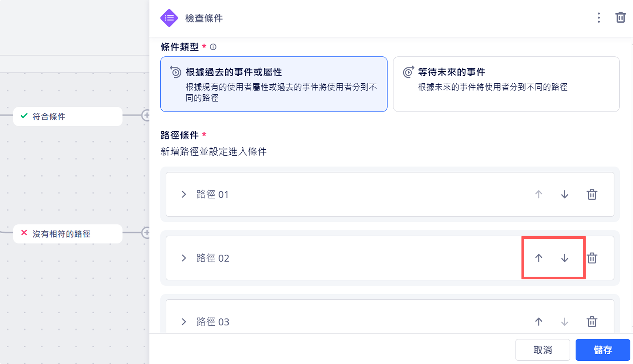This screenshot has width=633, height=364.
Task: Click the info icon beside 條件類型
Action: 213,47
